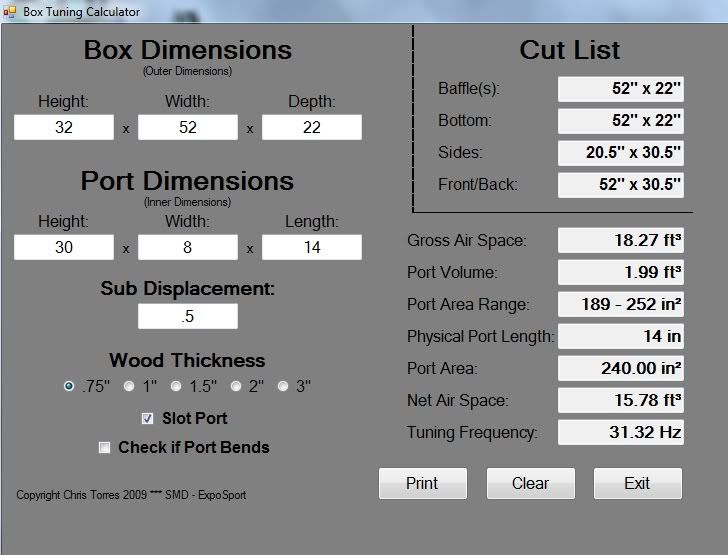Focus the Sub Displacement input field
Image resolution: width=728 pixels, height=556 pixels.
click(x=188, y=316)
